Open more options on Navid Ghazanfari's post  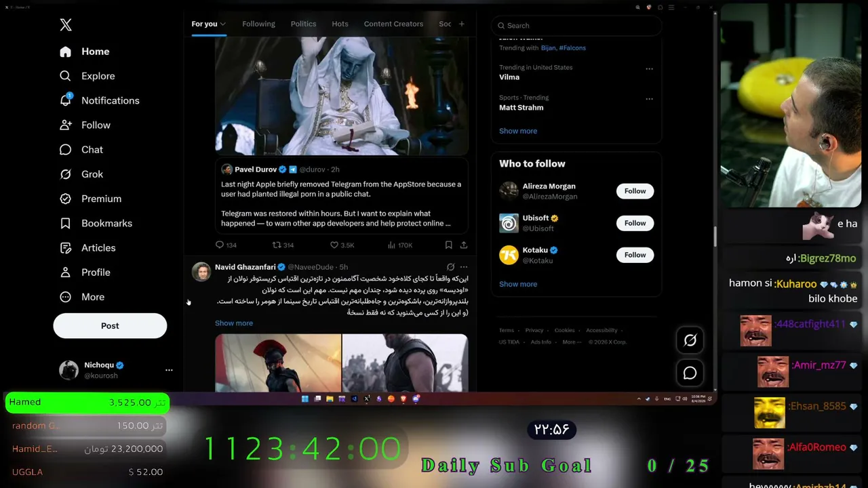coord(464,267)
